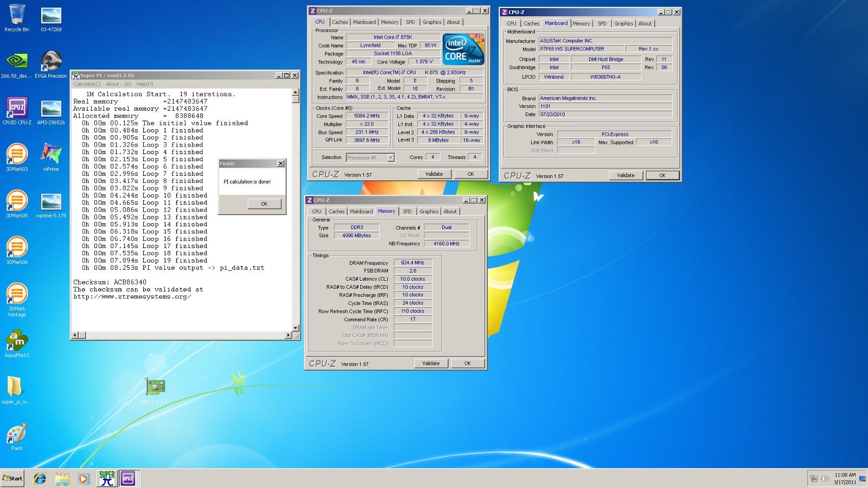Switch to Mainboard tab in CPU window
This screenshot has height=488, width=868.
365,22
